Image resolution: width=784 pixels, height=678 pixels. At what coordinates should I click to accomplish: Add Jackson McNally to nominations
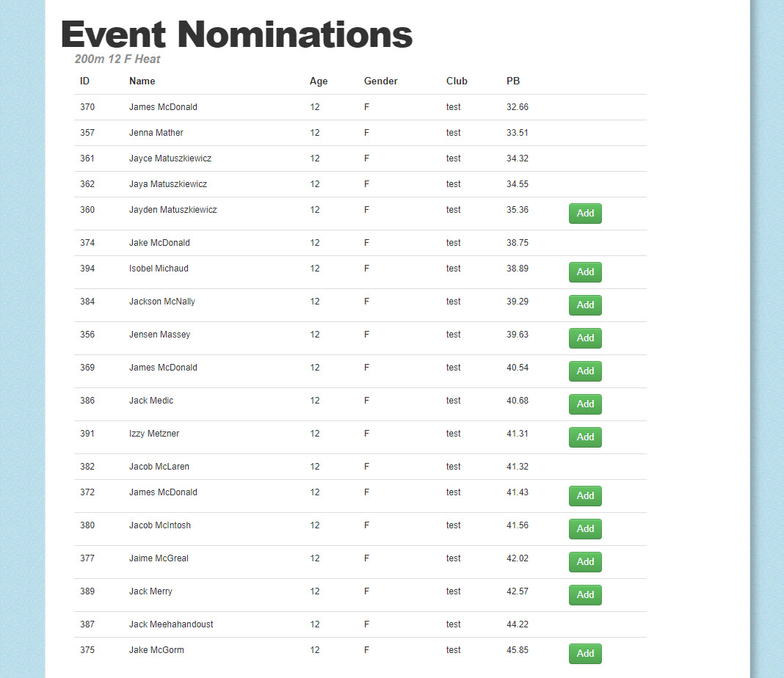[x=585, y=305]
